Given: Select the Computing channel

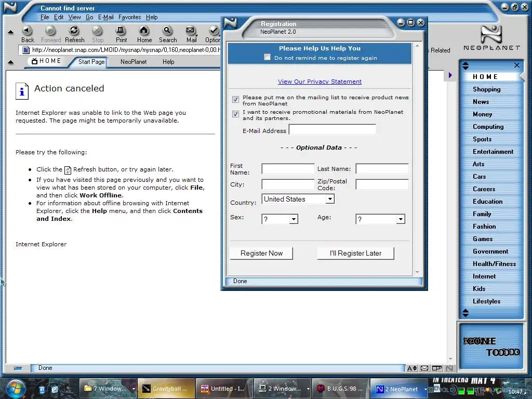Looking at the screenshot, I should pos(488,127).
